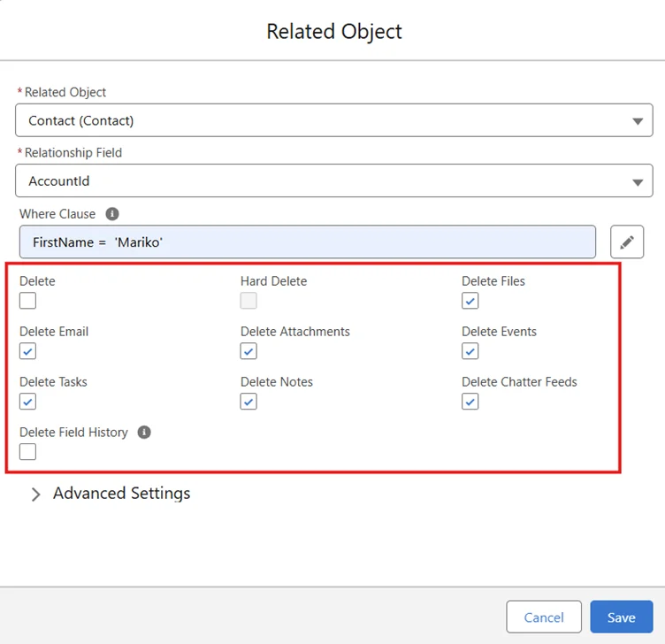Screen dimensions: 665x644
Task: Uncheck the Delete Files checkbox
Action: pos(470,301)
